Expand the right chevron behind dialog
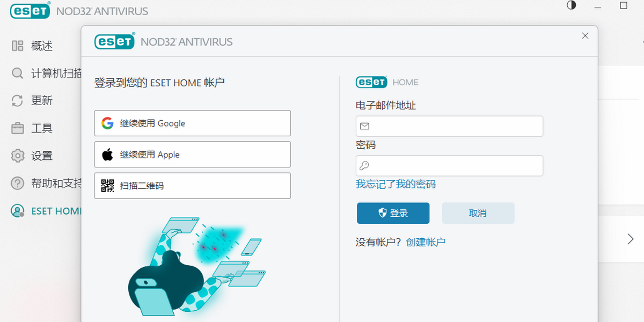 (631, 239)
